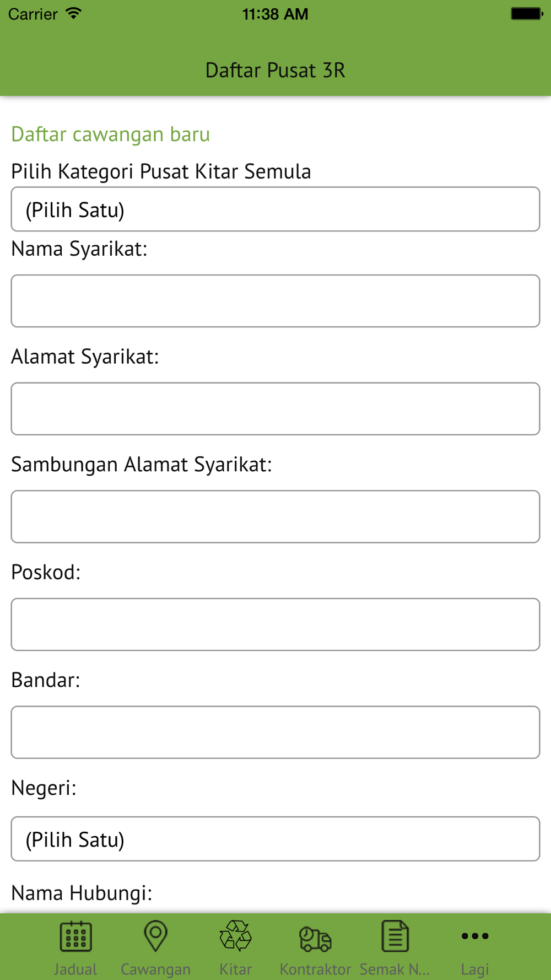Expand the Kategori Pusat Kitar Semula dropdown
This screenshot has height=980, width=551.
275,209
